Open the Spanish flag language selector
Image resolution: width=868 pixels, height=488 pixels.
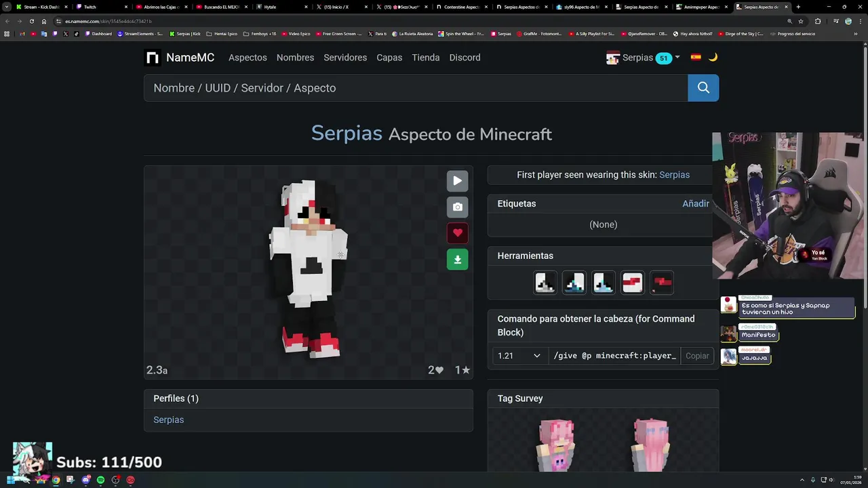[x=696, y=58]
